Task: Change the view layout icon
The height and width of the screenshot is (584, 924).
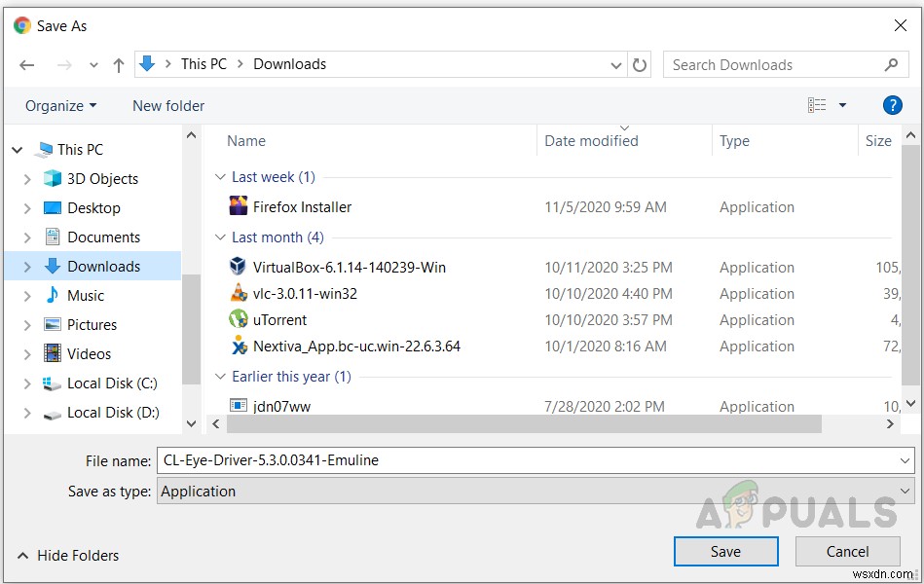Action: click(817, 105)
